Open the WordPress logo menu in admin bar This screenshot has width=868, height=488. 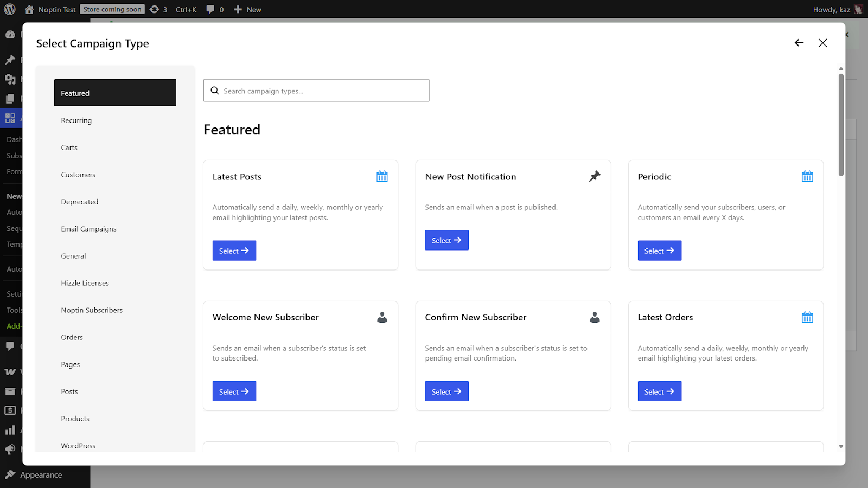coord(9,9)
